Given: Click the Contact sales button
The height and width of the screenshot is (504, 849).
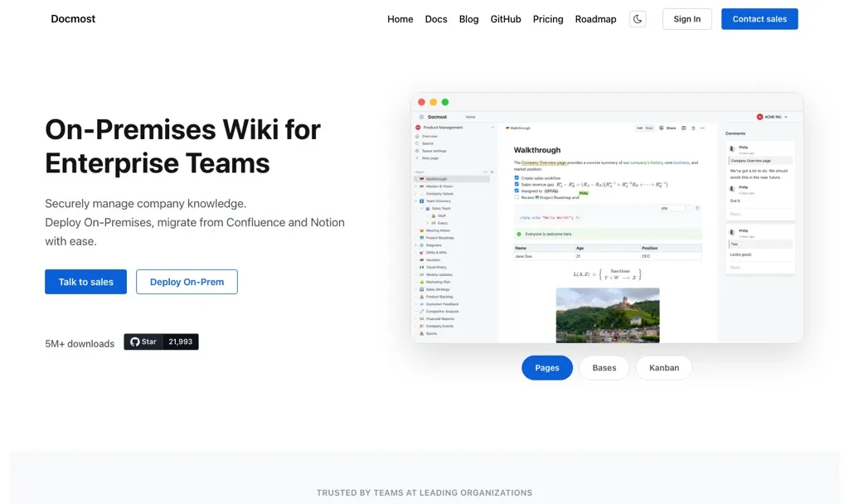Looking at the screenshot, I should coord(759,19).
